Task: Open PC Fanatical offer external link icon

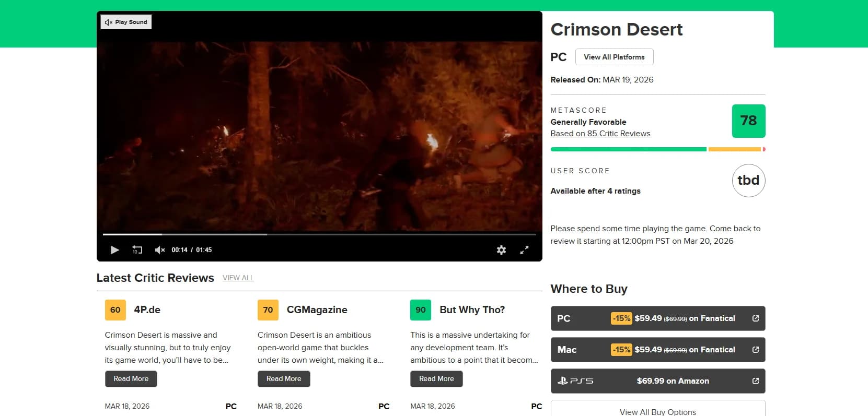Action: click(755, 318)
